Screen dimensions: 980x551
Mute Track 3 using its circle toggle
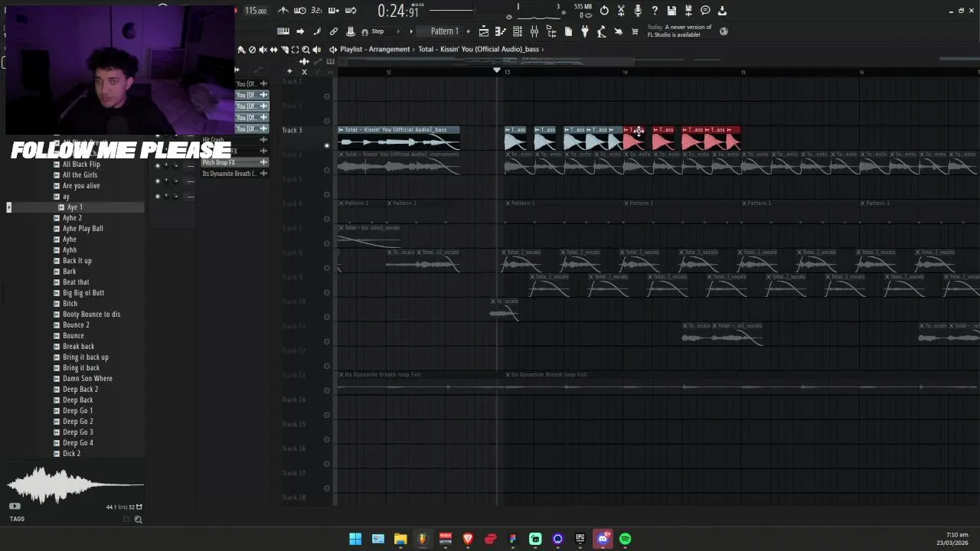coord(327,145)
